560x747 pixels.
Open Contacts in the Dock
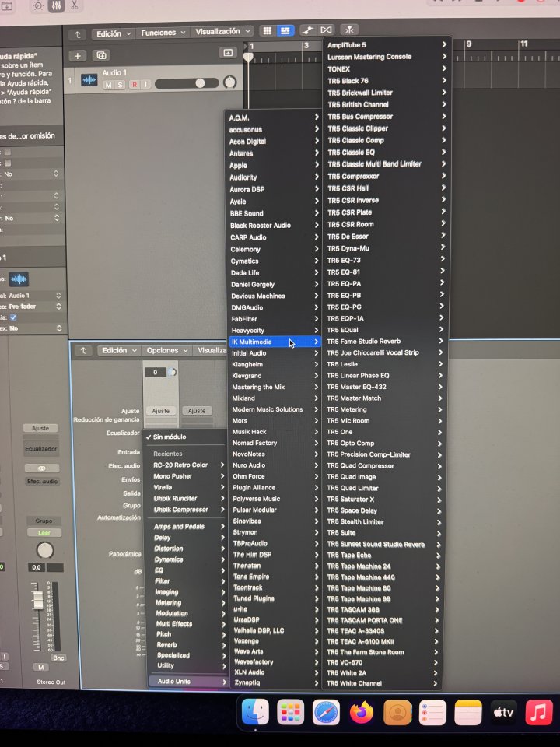click(397, 713)
